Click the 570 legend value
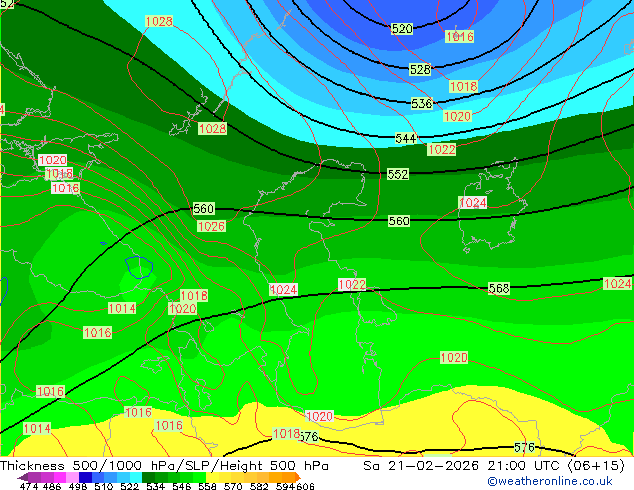Image resolution: width=634 pixels, height=490 pixels. [x=233, y=486]
